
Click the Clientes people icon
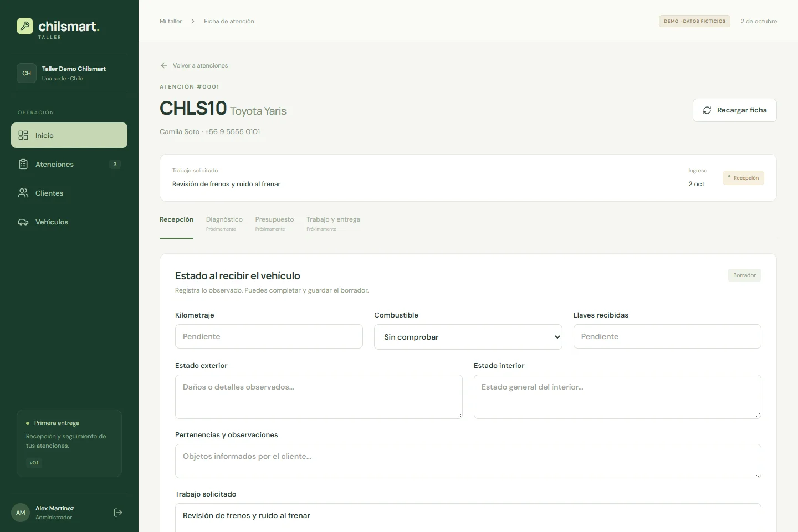click(x=23, y=193)
